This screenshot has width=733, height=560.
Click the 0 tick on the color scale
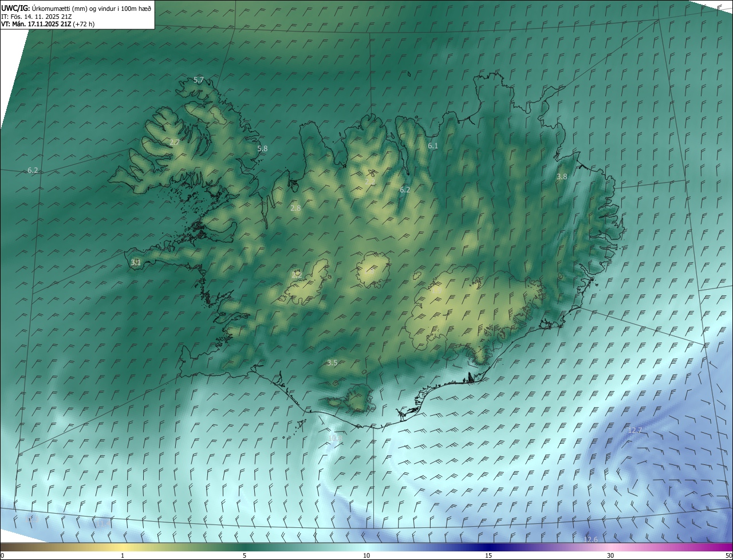(x=2, y=555)
